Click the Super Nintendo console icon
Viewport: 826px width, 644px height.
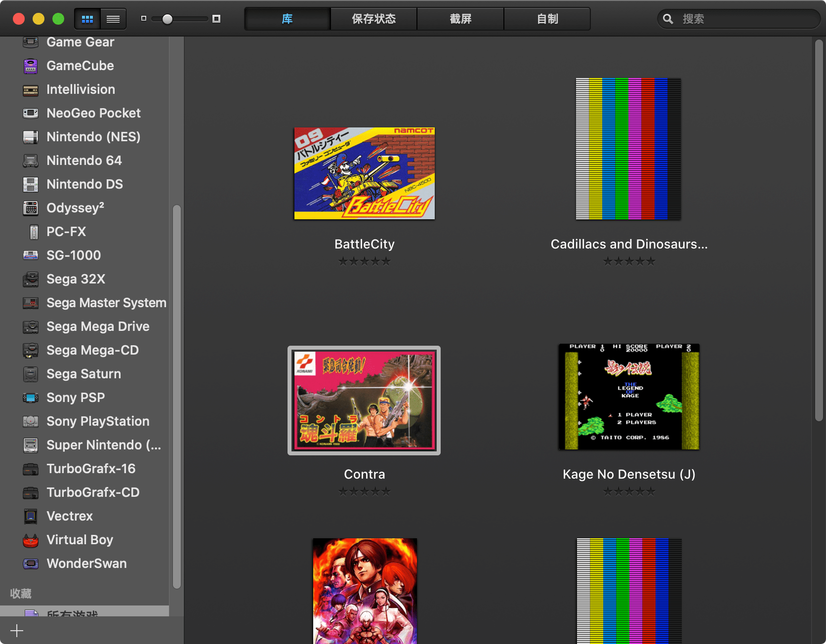click(31, 445)
